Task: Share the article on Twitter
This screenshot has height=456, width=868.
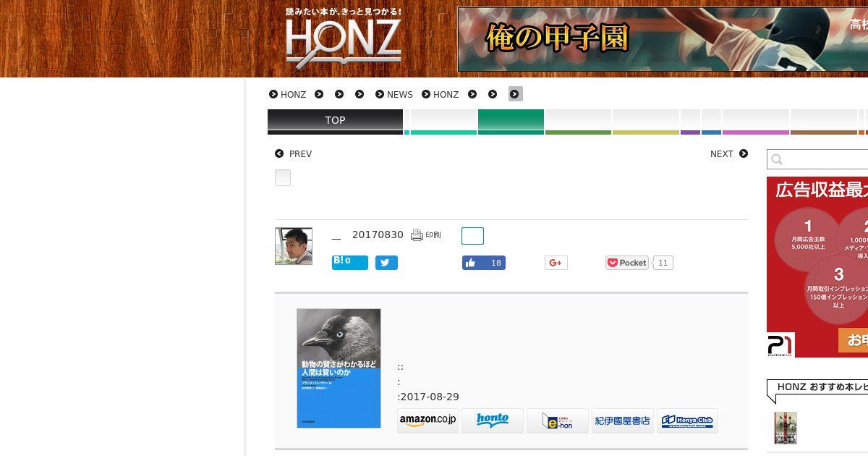Action: 386,263
